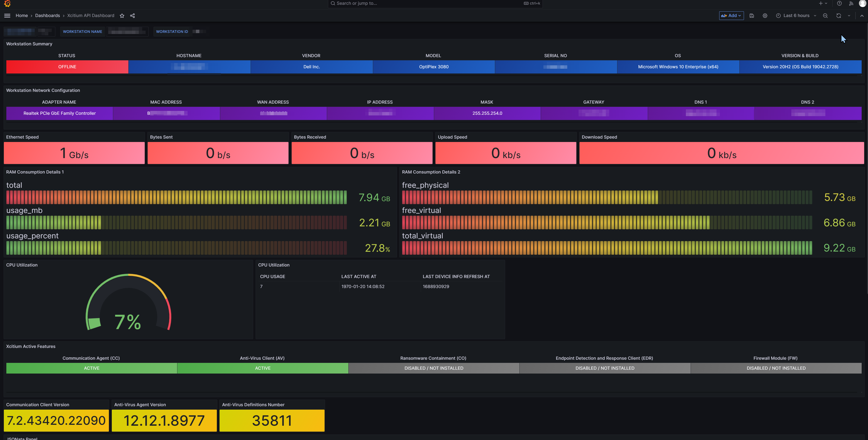Click the usage_percent bar gauge
The image size is (868, 440).
pos(176,248)
